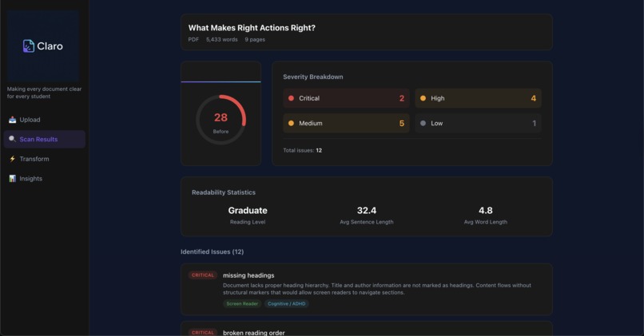Click the 32.4 average sentence length value
This screenshot has height=336, width=644.
point(367,211)
